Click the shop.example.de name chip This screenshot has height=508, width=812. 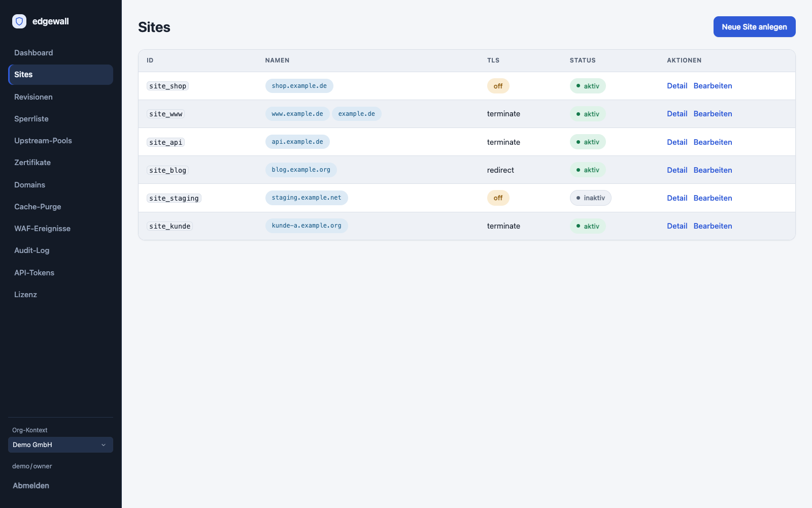pyautogui.click(x=299, y=86)
